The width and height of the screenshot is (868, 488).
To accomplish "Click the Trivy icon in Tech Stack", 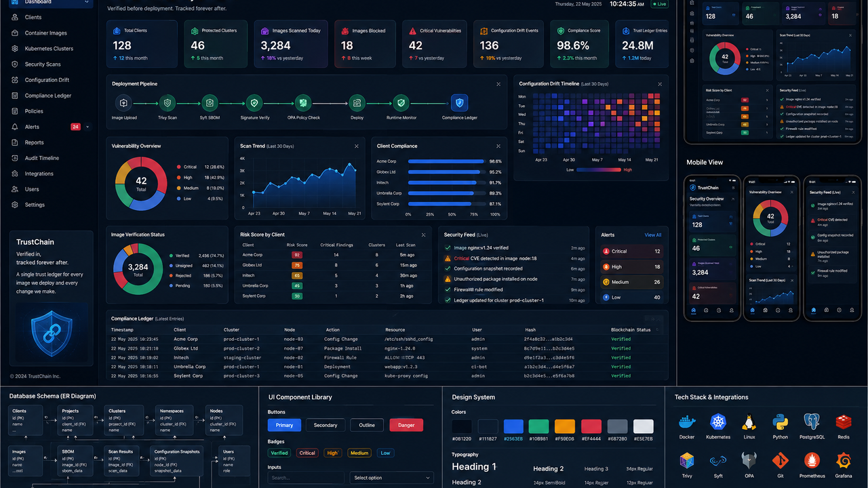I will coord(687,462).
